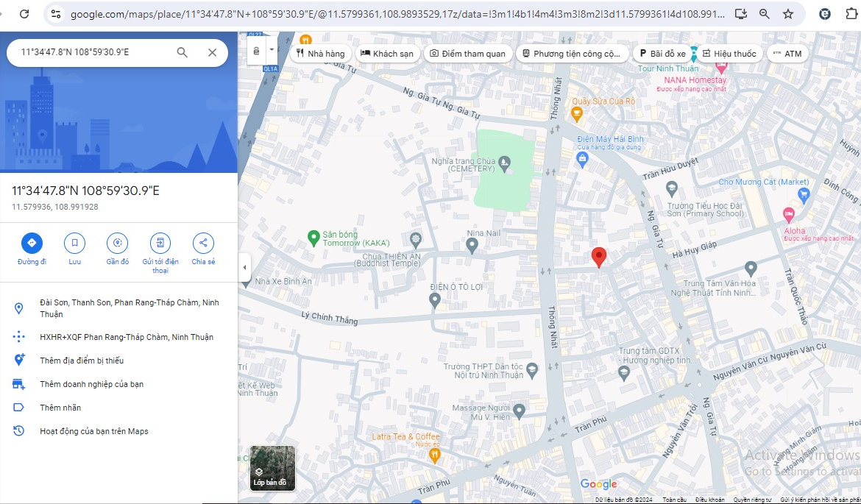
Task: Open the input method dropdown arrow
Action: 272,50
